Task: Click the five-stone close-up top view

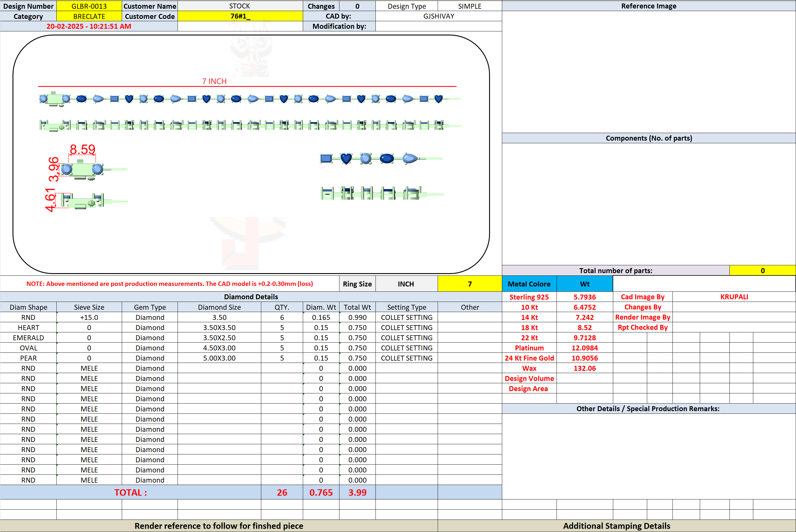Action: [x=381, y=158]
